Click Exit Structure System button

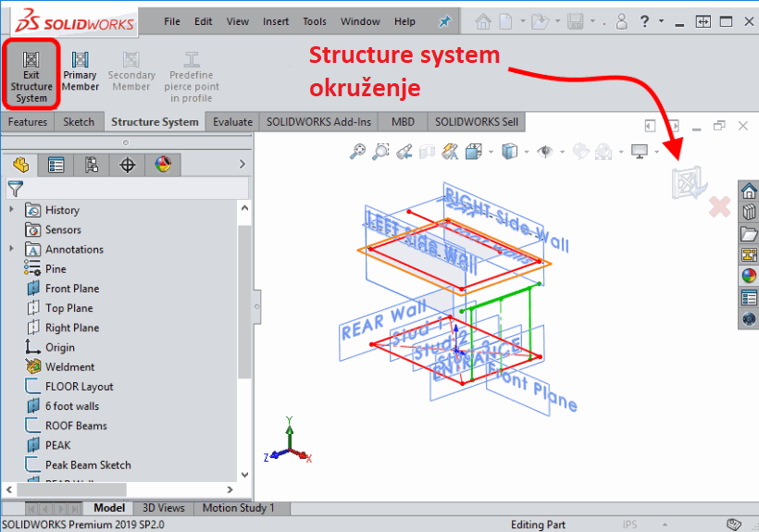point(31,73)
